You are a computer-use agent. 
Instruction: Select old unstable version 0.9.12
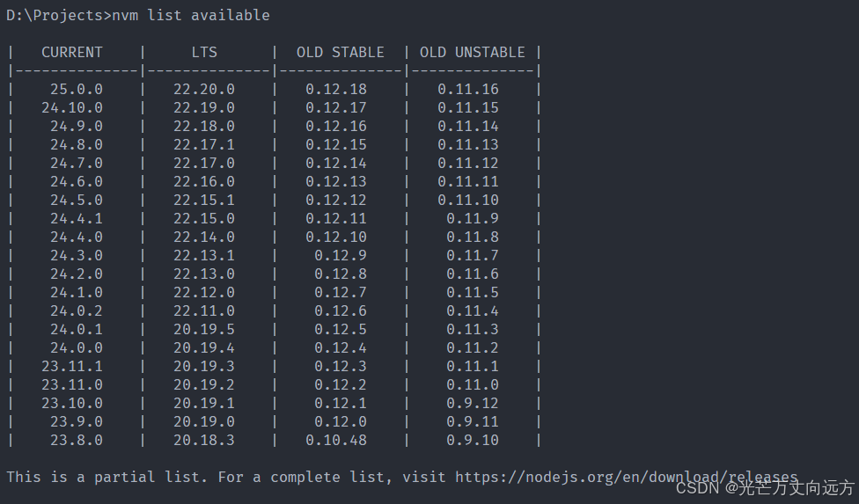(473, 404)
